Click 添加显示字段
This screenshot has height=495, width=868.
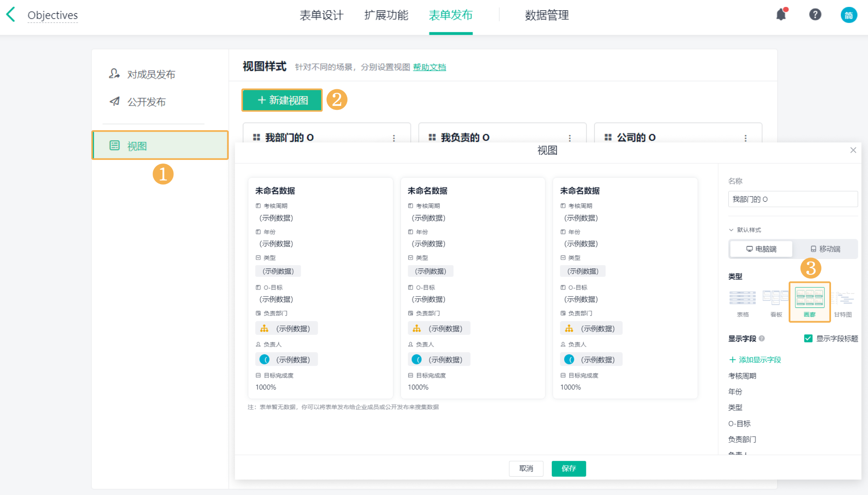pyautogui.click(x=755, y=359)
